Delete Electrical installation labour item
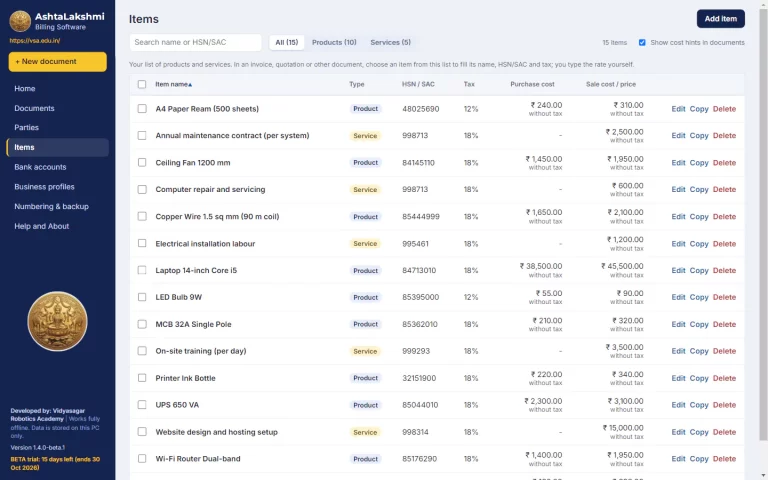This screenshot has height=480, width=768. coord(724,243)
